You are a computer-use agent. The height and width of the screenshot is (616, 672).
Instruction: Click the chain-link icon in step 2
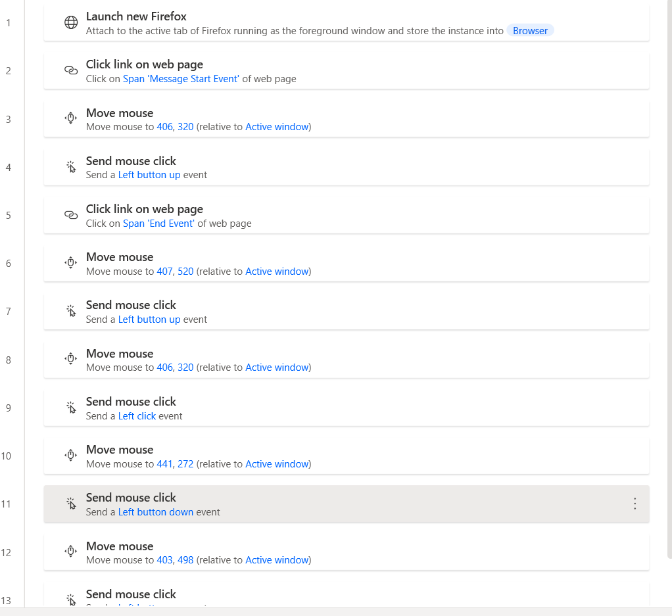coord(71,70)
